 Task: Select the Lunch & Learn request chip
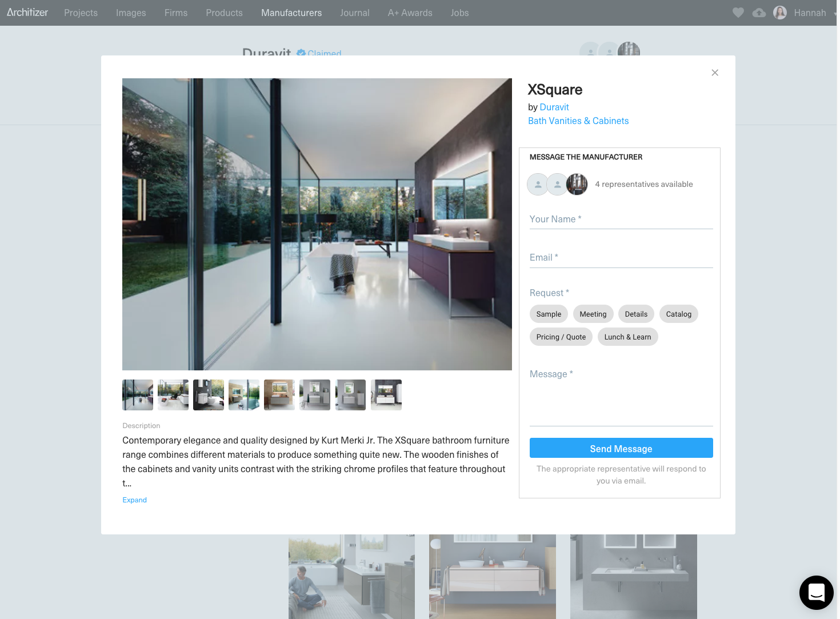pyautogui.click(x=628, y=337)
